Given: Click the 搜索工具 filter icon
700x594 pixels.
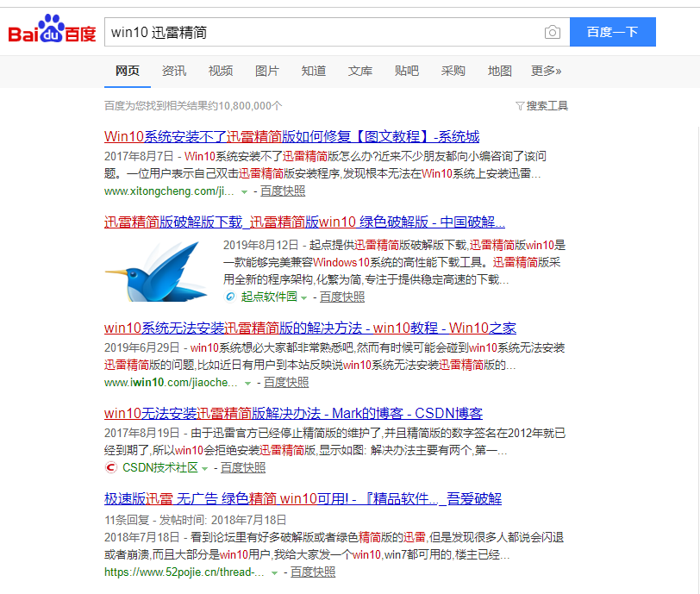Looking at the screenshot, I should 520,106.
